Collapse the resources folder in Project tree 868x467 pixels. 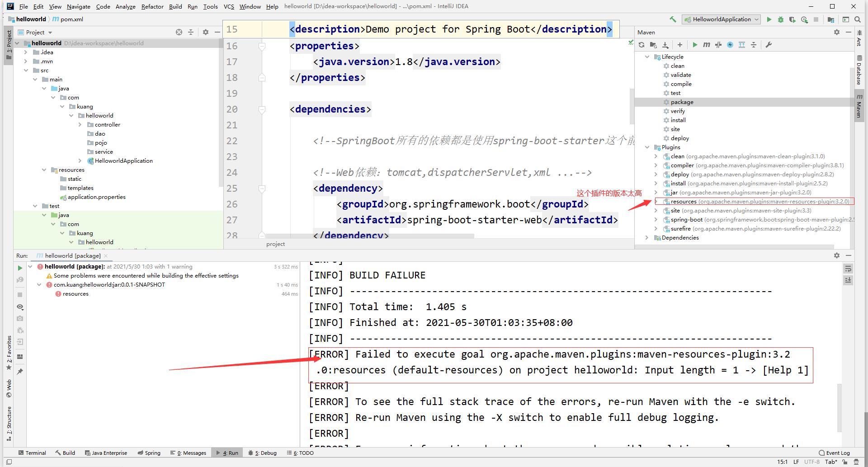tap(44, 170)
